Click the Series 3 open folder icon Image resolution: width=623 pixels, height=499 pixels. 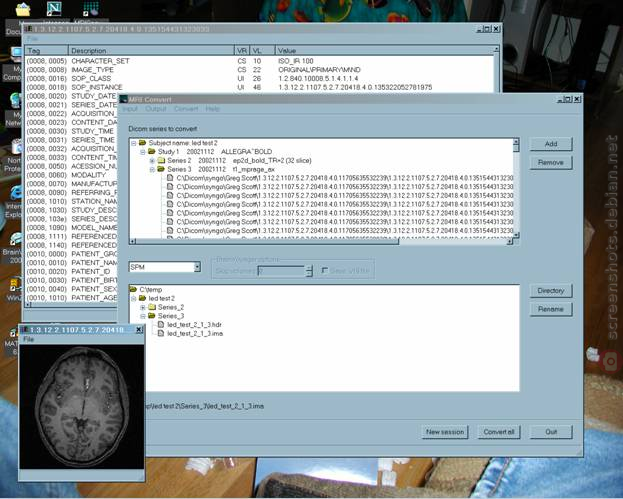[x=161, y=169]
